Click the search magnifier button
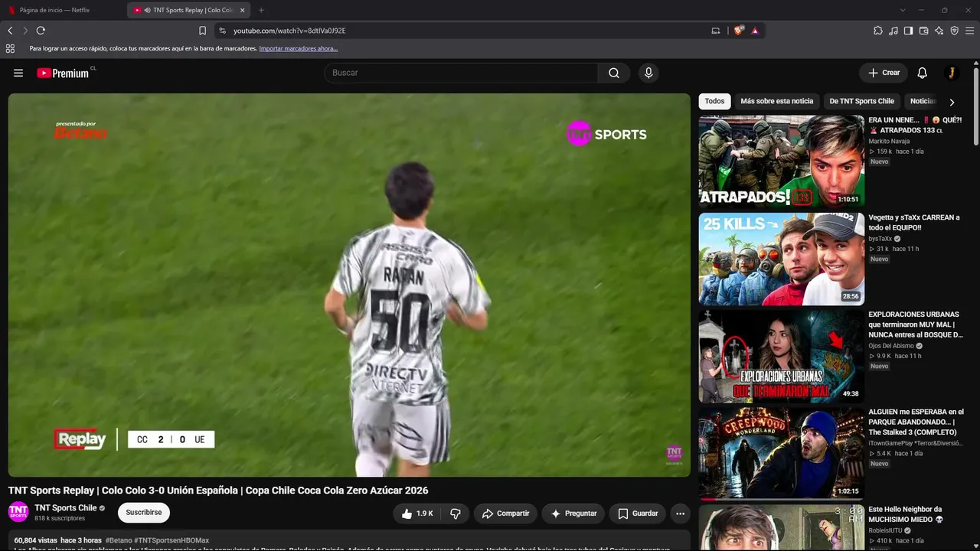 pos(614,73)
